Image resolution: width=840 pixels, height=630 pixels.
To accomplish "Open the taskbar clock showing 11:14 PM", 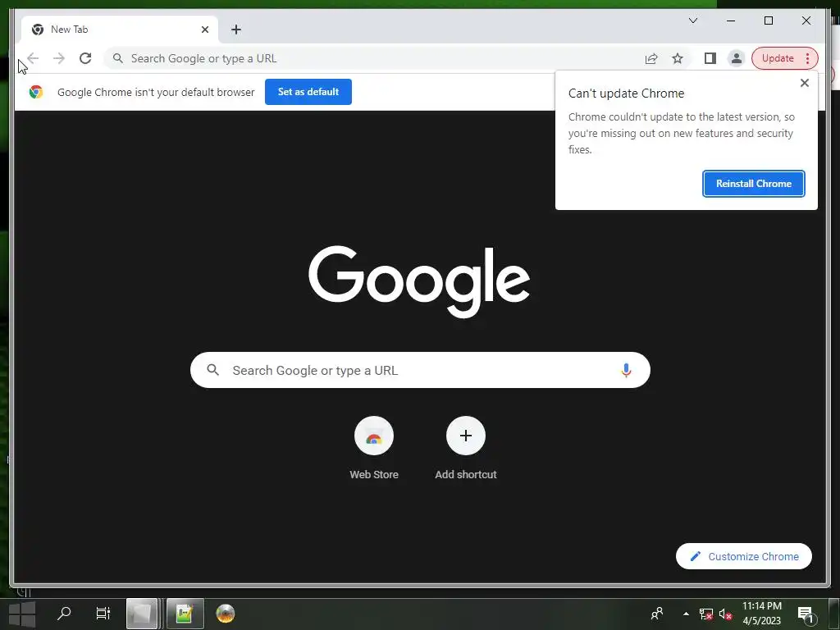I will (762, 614).
